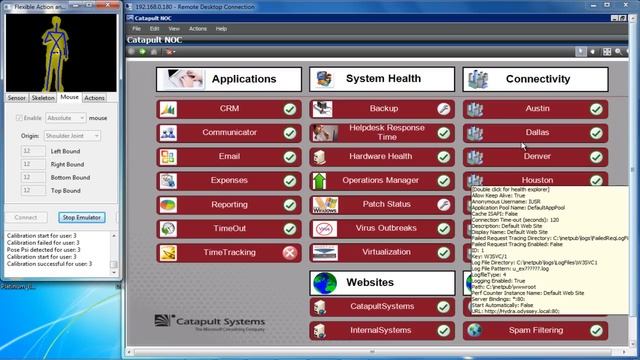Click the TimeOut clock icon
The width and height of the screenshot is (640, 360).
click(x=168, y=229)
